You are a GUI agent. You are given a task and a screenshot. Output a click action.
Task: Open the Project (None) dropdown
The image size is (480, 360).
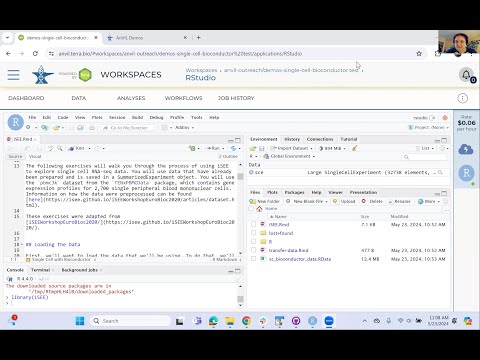(428, 127)
